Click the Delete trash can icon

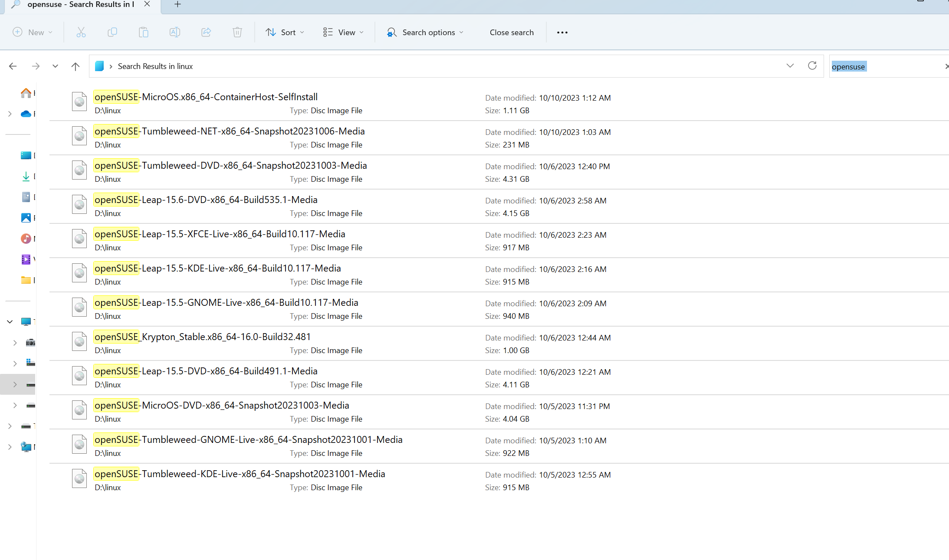pos(237,33)
